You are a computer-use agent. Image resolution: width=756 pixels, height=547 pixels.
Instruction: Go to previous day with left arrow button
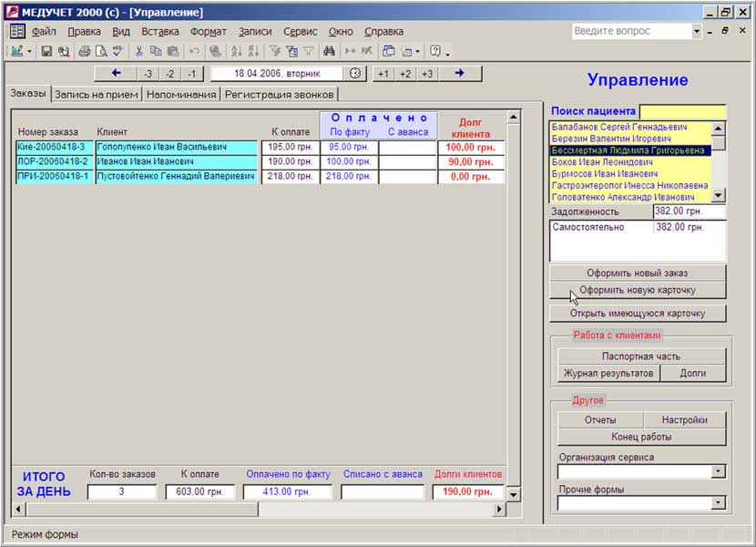click(x=116, y=73)
